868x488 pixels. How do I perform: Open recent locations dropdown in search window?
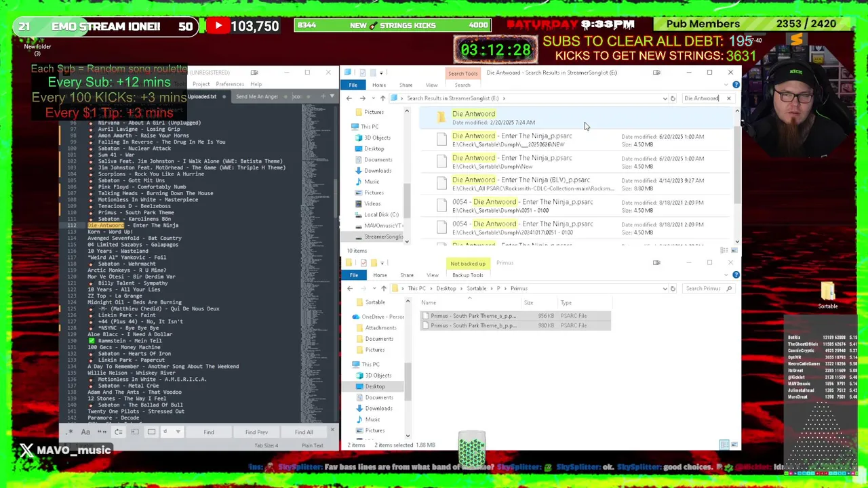click(x=372, y=98)
